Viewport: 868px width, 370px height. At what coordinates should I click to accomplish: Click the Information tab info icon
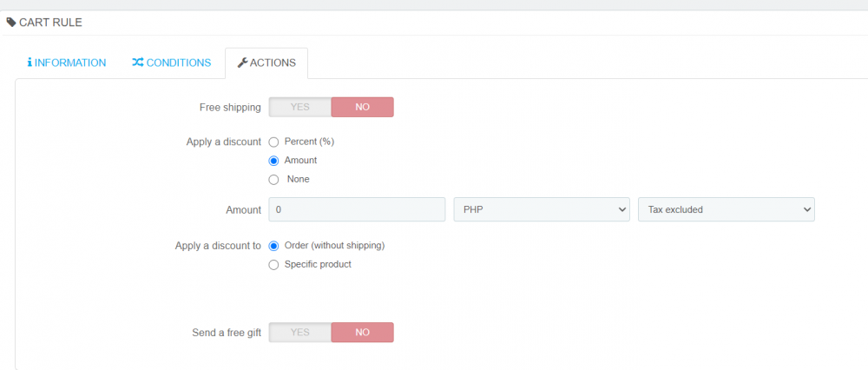(30, 63)
